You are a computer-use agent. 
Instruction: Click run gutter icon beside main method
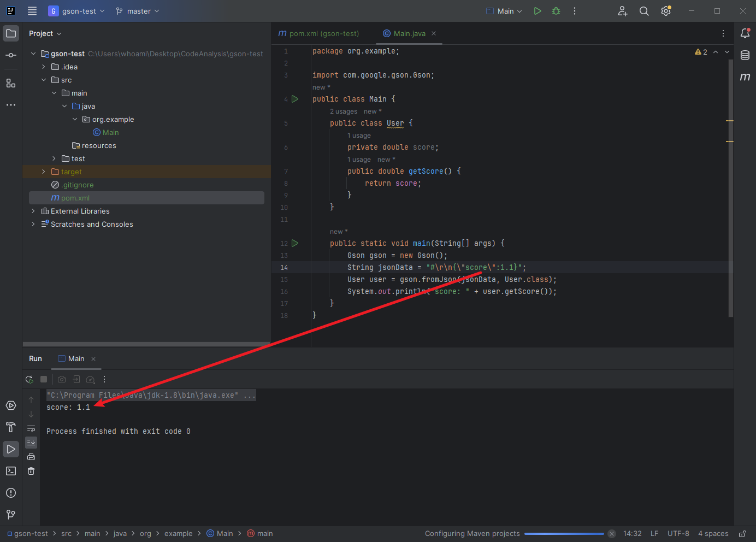pos(295,243)
